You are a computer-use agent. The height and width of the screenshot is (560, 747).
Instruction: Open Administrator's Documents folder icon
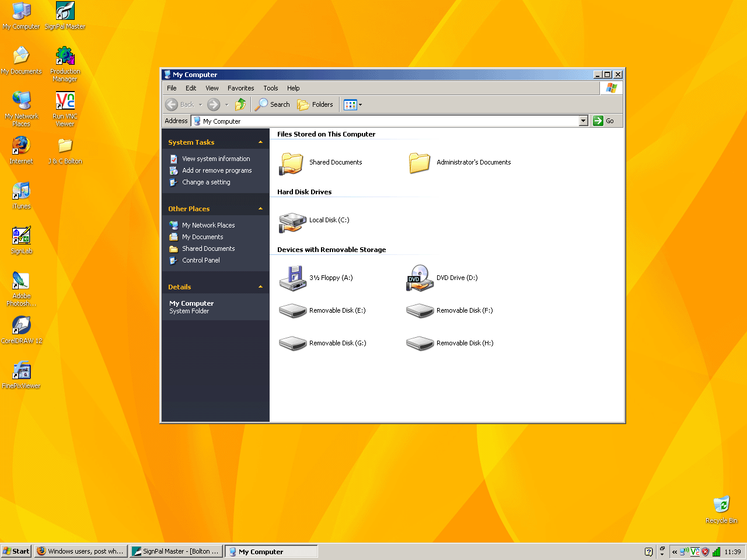click(419, 163)
